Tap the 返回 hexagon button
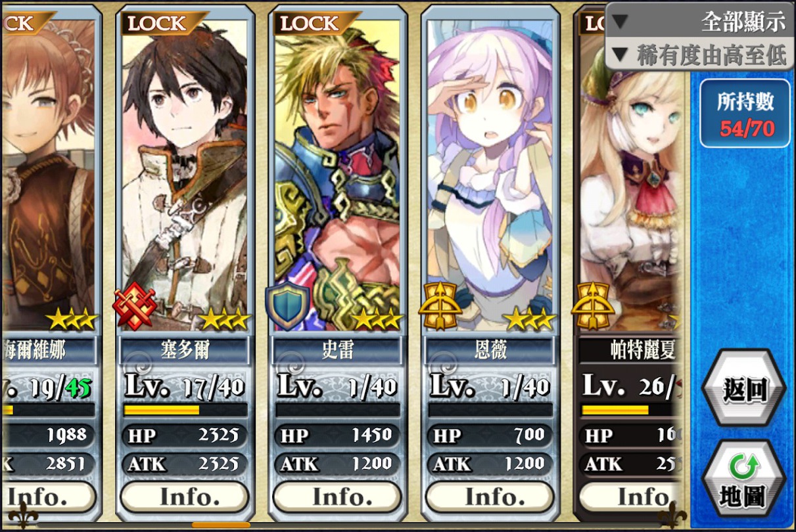This screenshot has width=796, height=532. point(744,389)
